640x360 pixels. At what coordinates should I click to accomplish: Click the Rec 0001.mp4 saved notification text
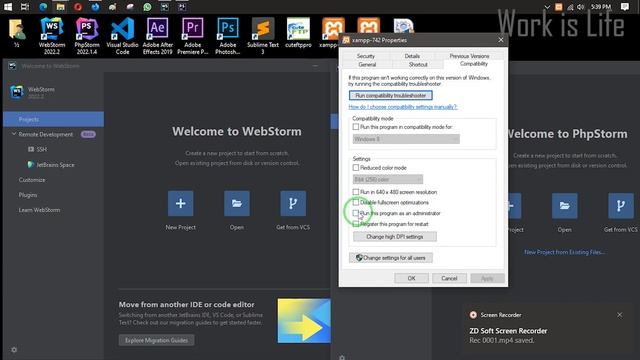point(502,340)
